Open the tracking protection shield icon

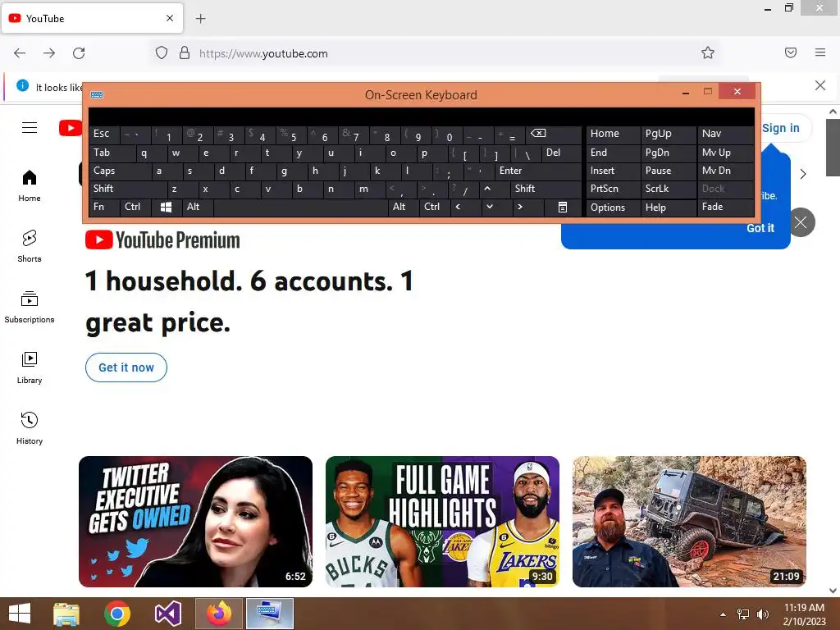point(162,52)
